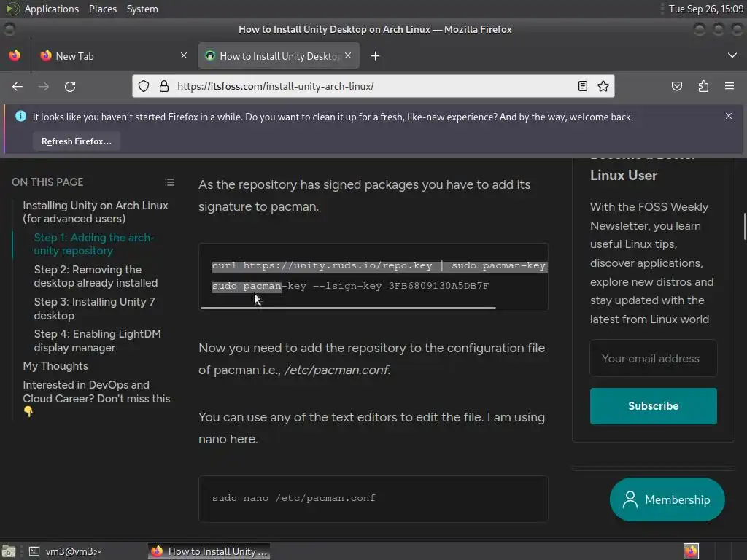Go to Step 4: Enabling LightDM display manager
This screenshot has height=560, width=747.
pos(97,341)
